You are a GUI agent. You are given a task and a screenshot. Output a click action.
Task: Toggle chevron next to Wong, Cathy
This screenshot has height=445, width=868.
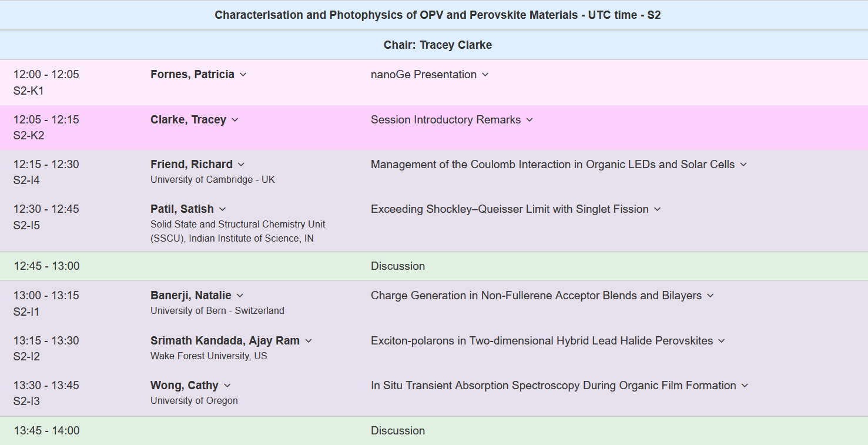[x=227, y=386]
